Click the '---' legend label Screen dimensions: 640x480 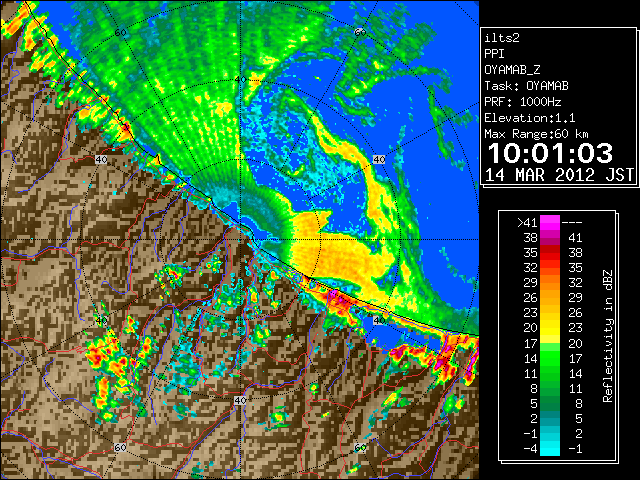pyautogui.click(x=572, y=223)
